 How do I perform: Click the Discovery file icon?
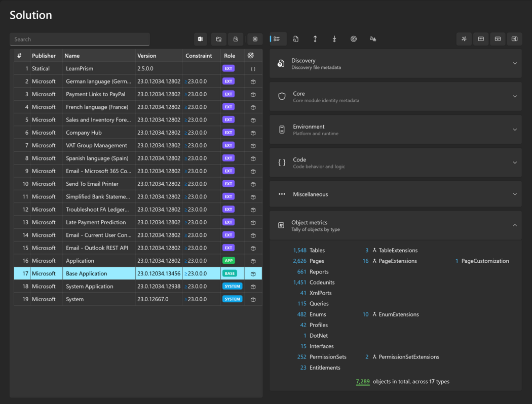281,63
